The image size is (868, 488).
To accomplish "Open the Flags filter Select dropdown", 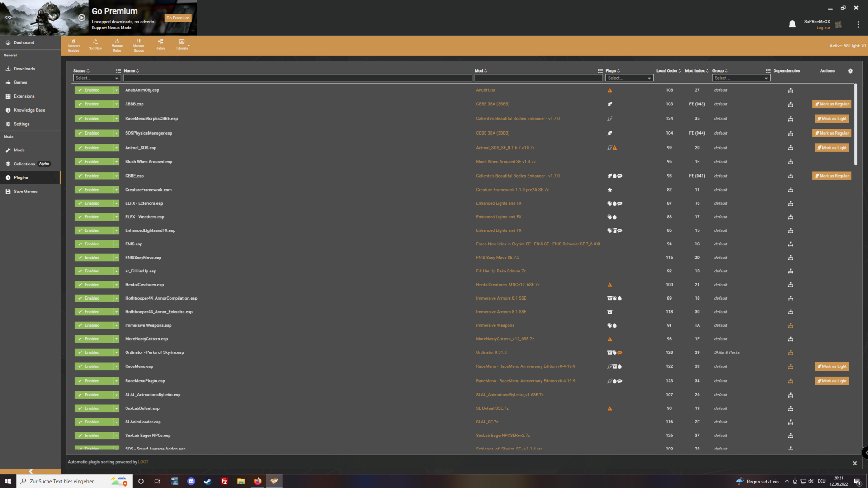I will point(629,78).
